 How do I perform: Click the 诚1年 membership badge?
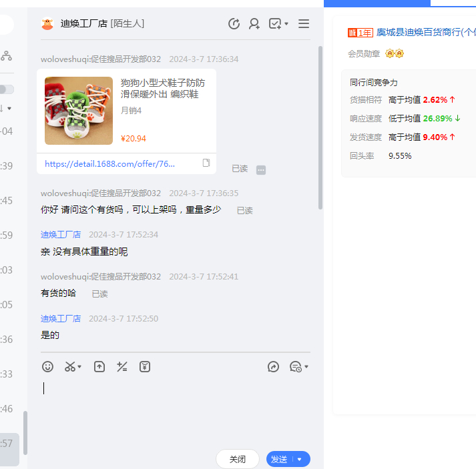click(361, 33)
